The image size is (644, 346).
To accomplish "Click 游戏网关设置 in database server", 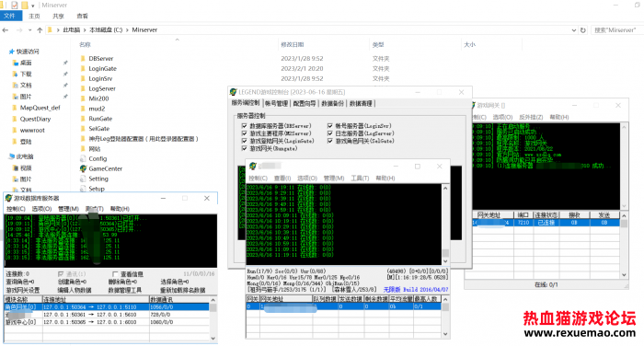I will click(23, 290).
